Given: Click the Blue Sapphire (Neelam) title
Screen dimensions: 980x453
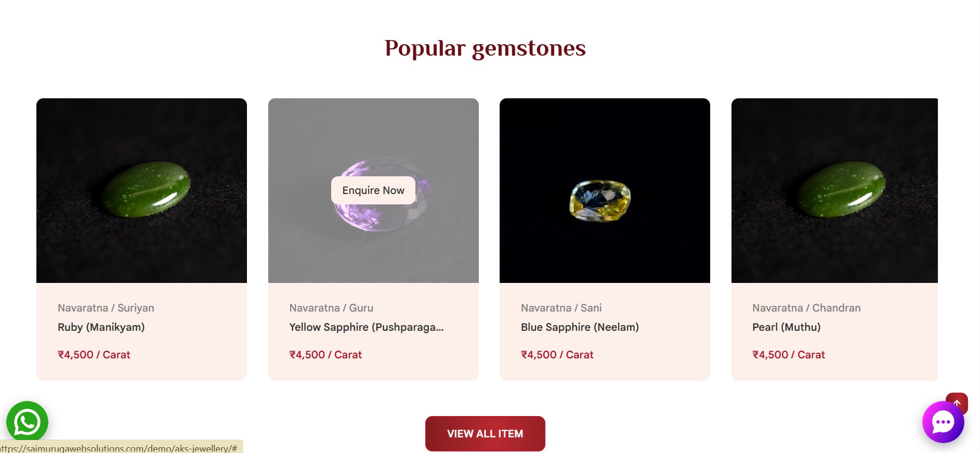Looking at the screenshot, I should pyautogui.click(x=580, y=327).
